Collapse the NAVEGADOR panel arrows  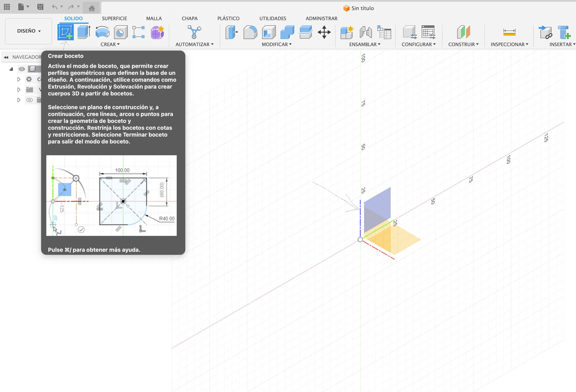(6, 57)
